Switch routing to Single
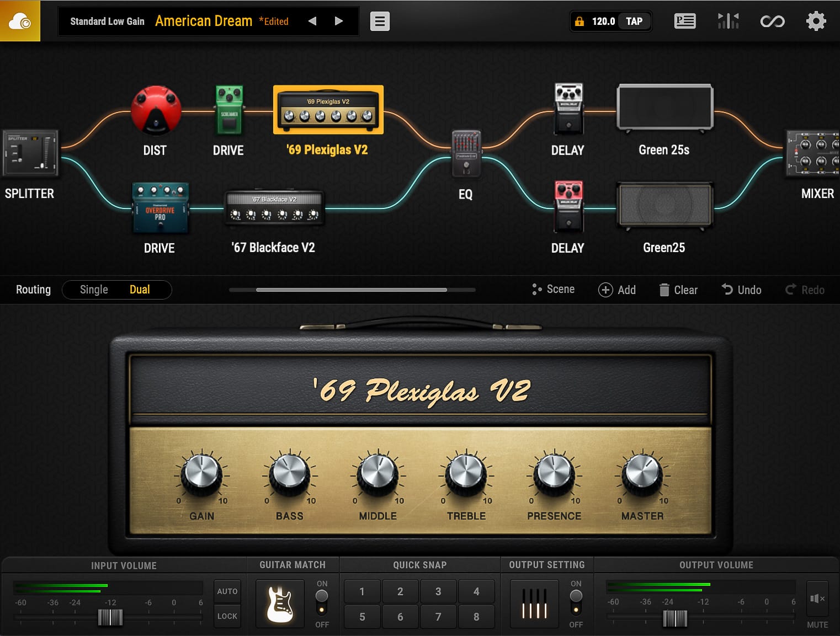The width and height of the screenshot is (840, 636). coord(93,290)
